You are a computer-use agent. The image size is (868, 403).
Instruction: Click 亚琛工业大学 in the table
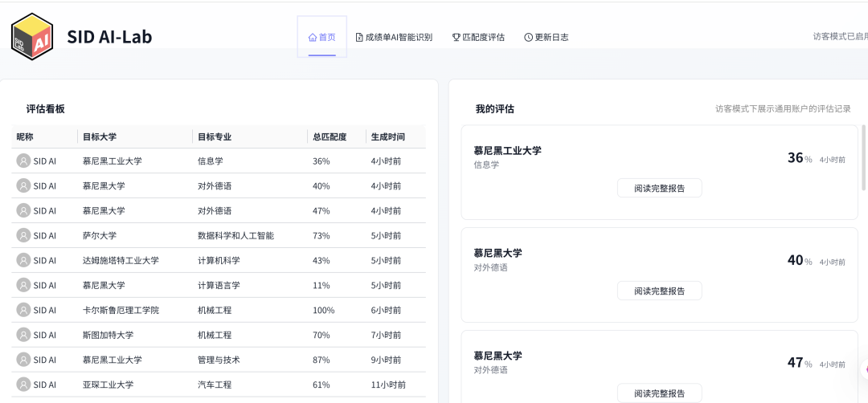[x=108, y=385]
